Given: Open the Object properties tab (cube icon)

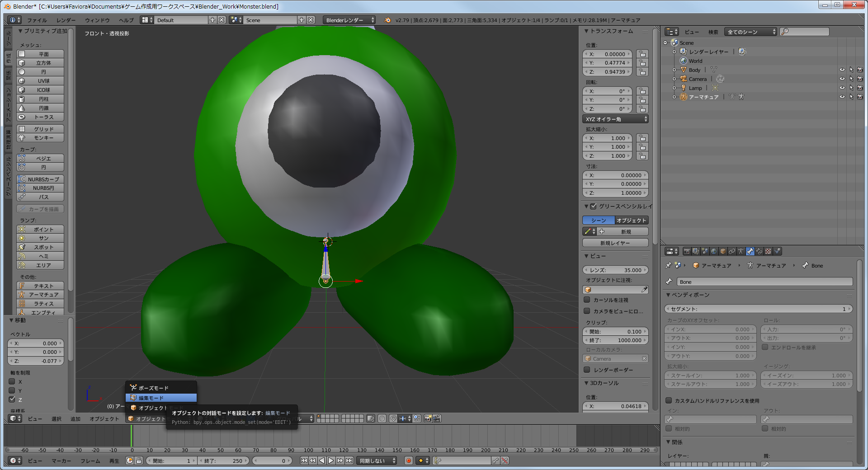Looking at the screenshot, I should pos(723,251).
